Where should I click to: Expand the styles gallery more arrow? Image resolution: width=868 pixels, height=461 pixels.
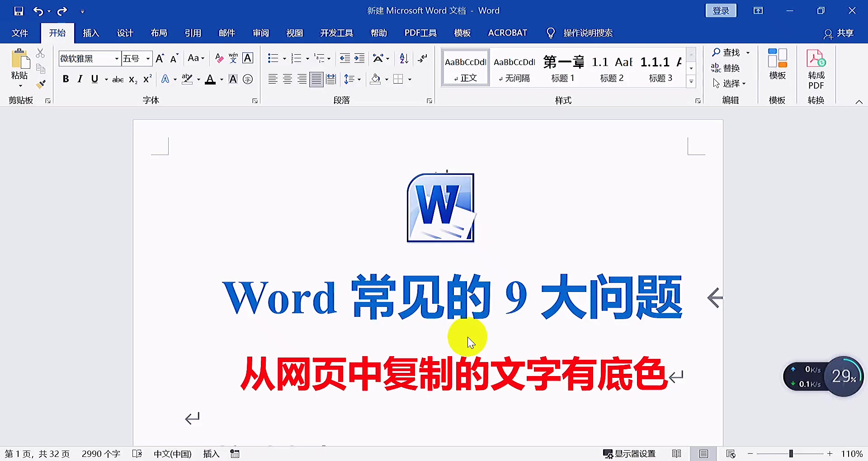tap(691, 82)
